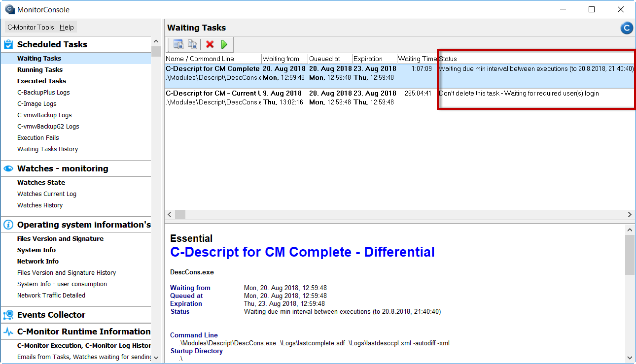Open Files Version and Signature
636x364 pixels.
pos(60,239)
